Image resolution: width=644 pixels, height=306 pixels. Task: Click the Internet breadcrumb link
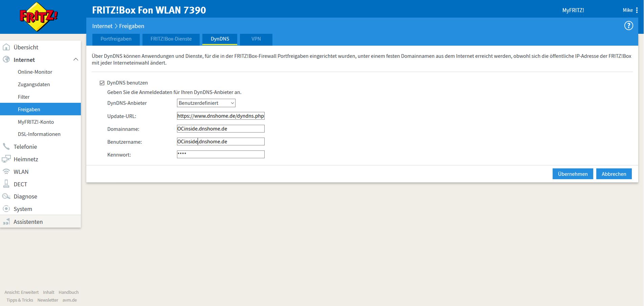pyautogui.click(x=102, y=26)
